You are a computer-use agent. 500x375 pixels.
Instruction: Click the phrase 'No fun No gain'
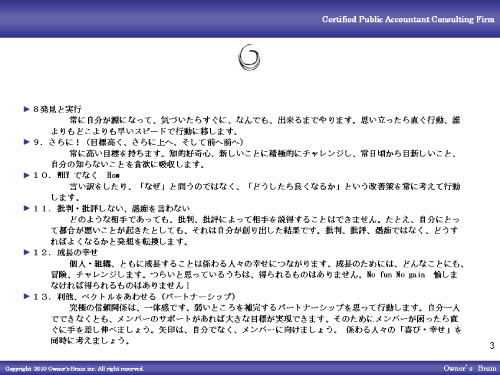(x=396, y=275)
